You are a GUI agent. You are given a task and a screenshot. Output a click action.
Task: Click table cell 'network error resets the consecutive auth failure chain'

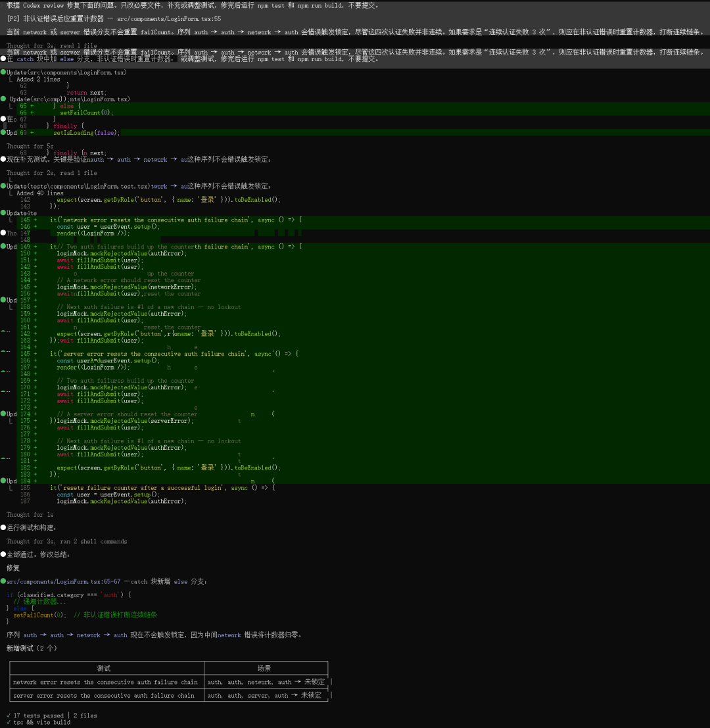(105, 683)
